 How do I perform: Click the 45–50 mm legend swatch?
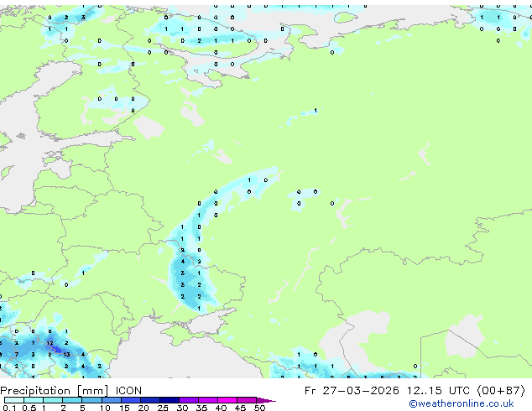pos(247,400)
